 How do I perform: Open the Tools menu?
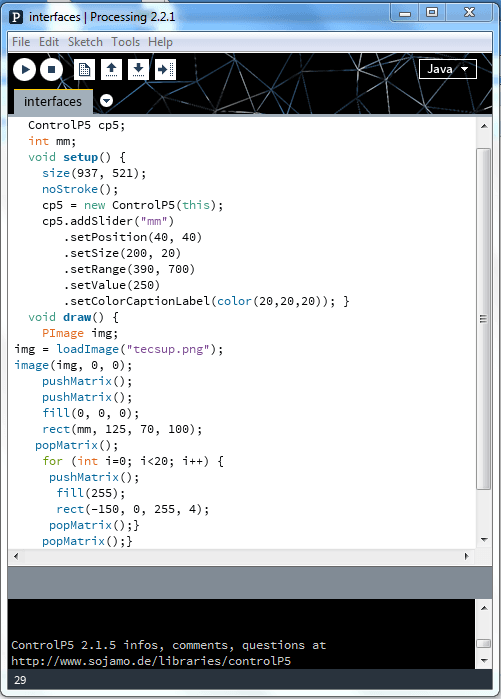(x=125, y=42)
